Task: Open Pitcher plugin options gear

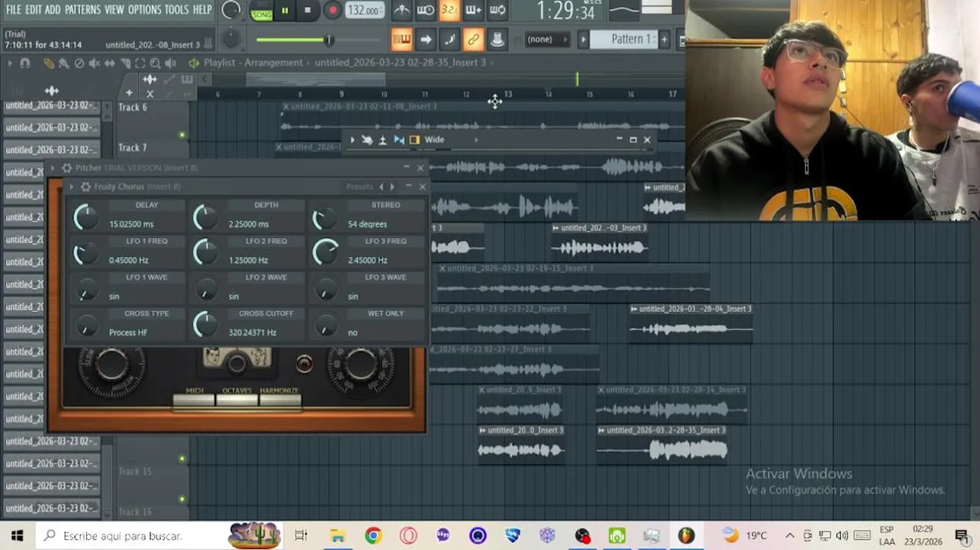Action: pyautogui.click(x=66, y=168)
